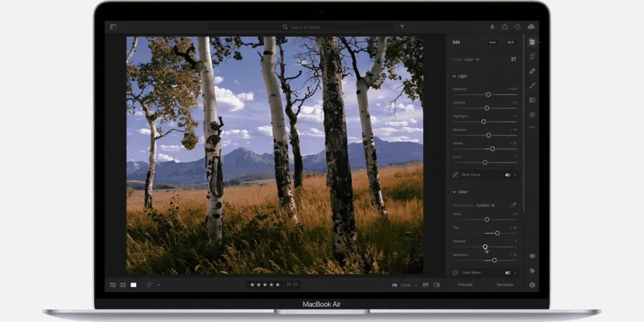644x322 pixels.
Task: Open the Keywords tag icon
Action: 532,271
